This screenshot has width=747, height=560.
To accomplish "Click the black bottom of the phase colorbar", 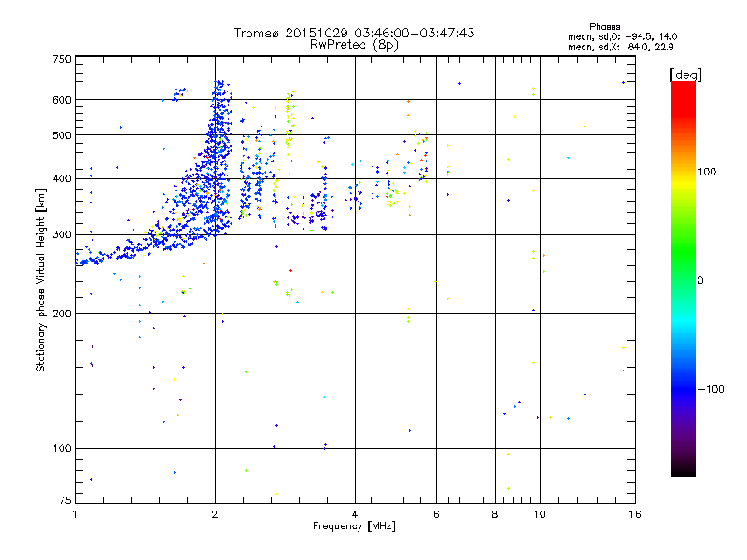I will coord(684,469).
